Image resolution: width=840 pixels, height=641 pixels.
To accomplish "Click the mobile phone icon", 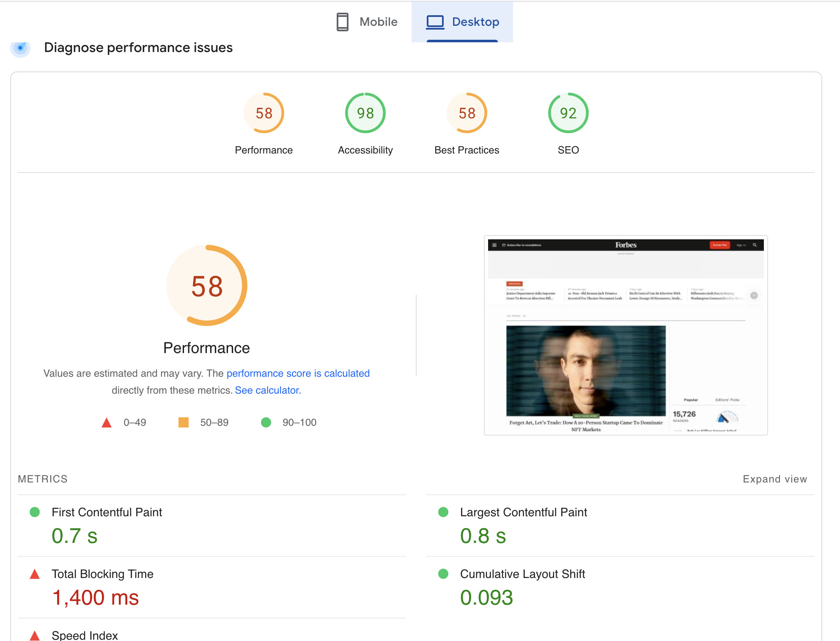I will [342, 22].
